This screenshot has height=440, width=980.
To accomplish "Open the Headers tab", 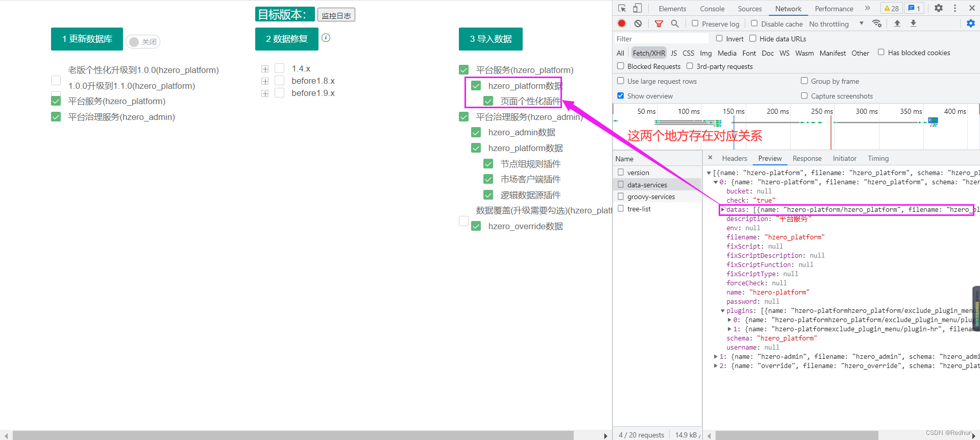I will (734, 158).
